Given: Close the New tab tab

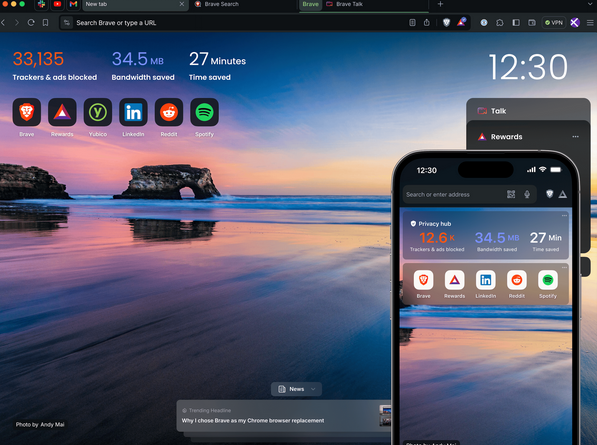Looking at the screenshot, I should coord(182,4).
